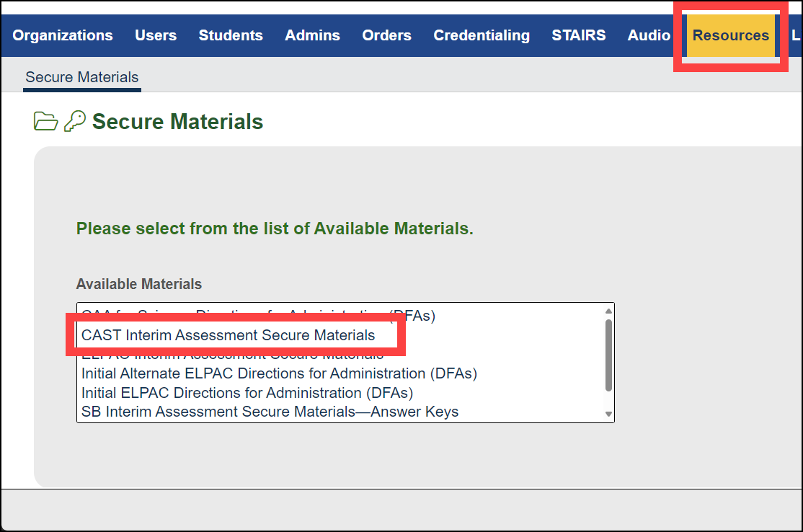This screenshot has width=803, height=532.
Task: Select CAST Interim Assessment Secure Materials
Action: (228, 335)
